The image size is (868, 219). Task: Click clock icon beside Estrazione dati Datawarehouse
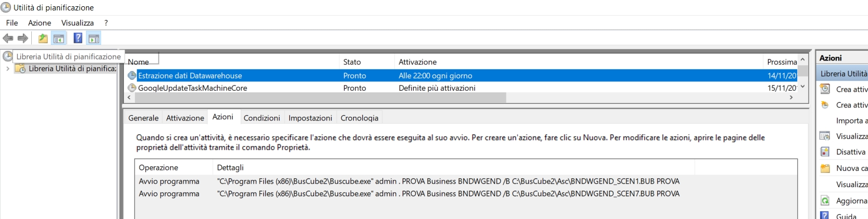tap(132, 76)
